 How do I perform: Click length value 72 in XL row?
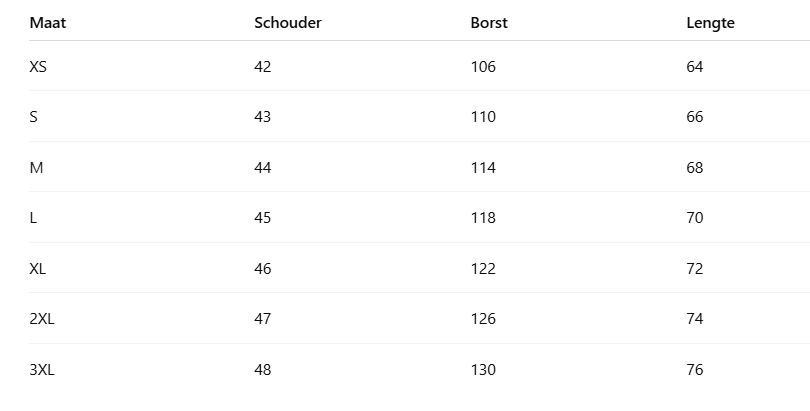click(695, 269)
